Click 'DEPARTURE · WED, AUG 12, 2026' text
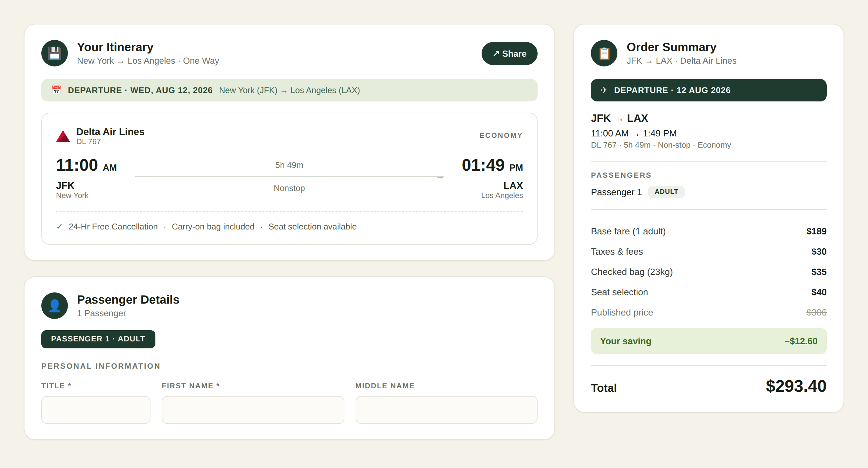 tap(140, 90)
